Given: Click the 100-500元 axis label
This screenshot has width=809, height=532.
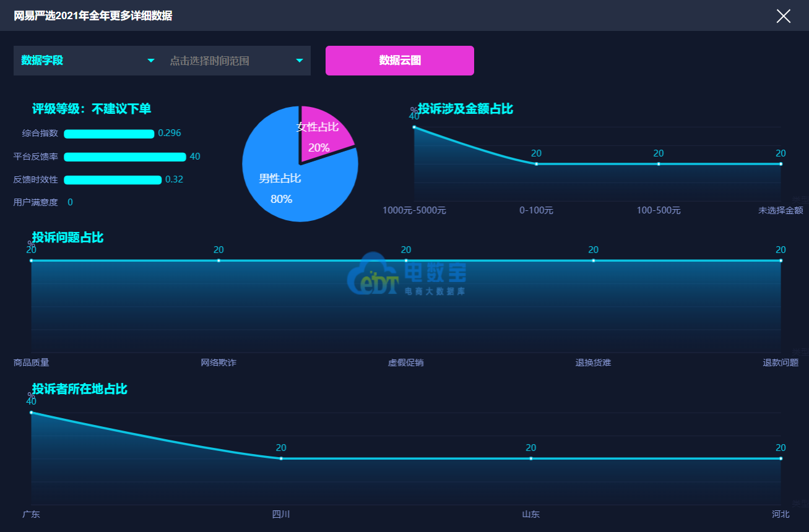Looking at the screenshot, I should coord(659,210).
